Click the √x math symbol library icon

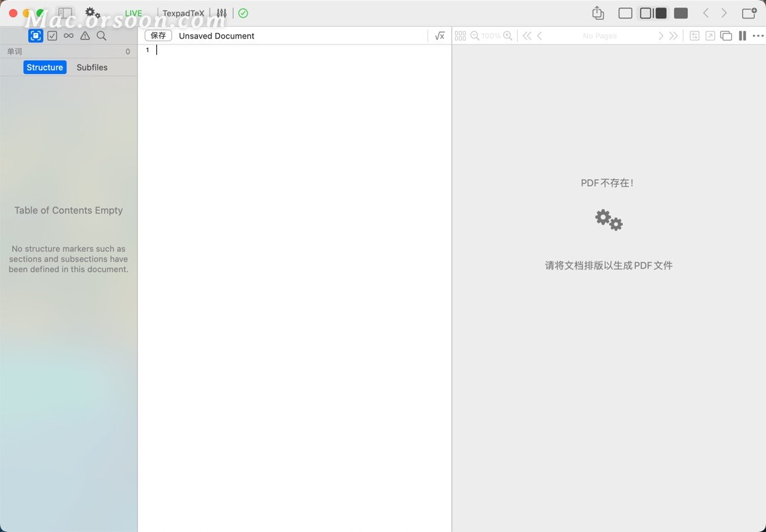pos(439,35)
